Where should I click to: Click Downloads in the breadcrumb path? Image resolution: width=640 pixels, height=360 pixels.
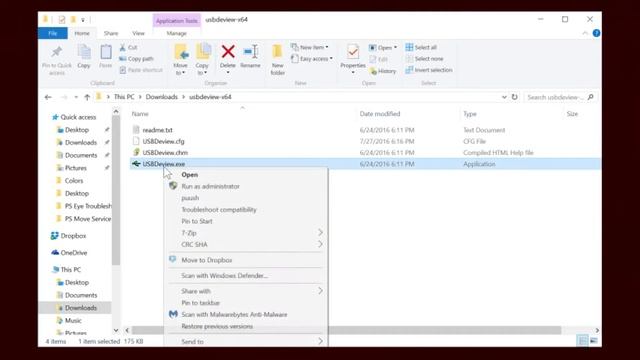coord(162,97)
